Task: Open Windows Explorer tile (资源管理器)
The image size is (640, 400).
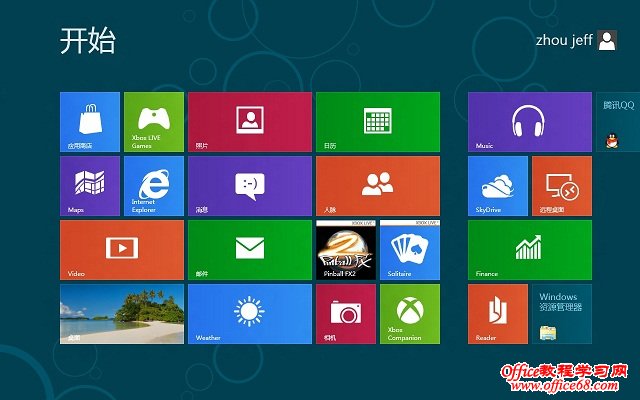Action: (x=562, y=314)
